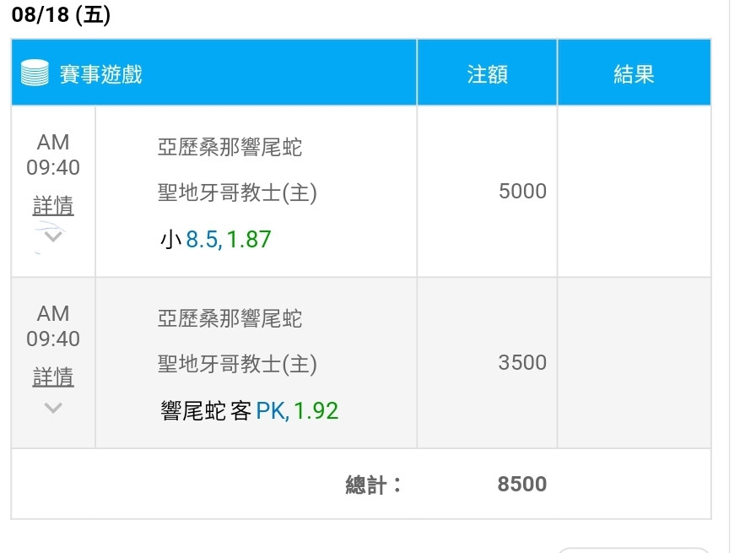Click the 總計 total 8500 value
The width and height of the screenshot is (756, 553).
coord(522,484)
